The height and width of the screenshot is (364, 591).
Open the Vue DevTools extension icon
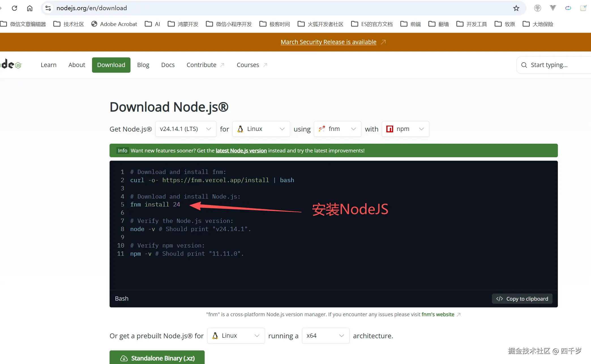(553, 8)
